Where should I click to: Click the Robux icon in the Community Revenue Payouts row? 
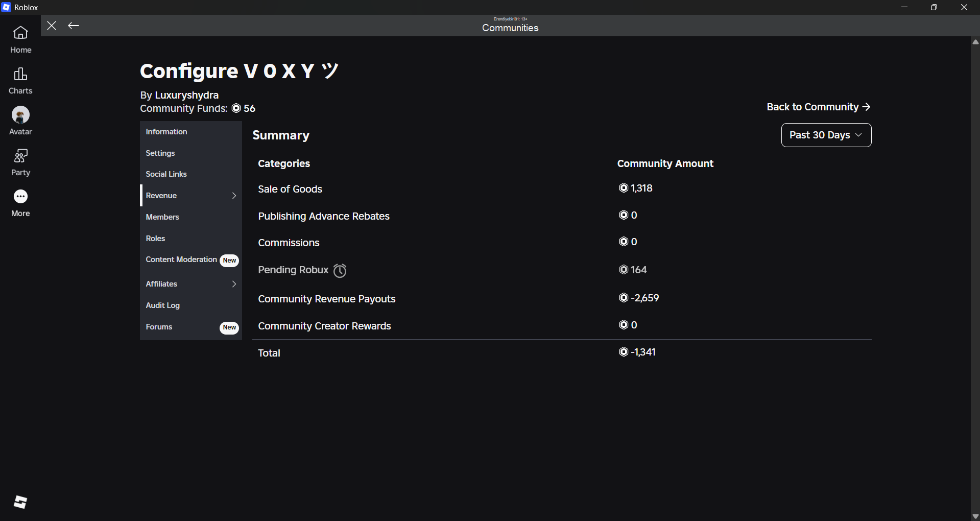click(x=624, y=298)
